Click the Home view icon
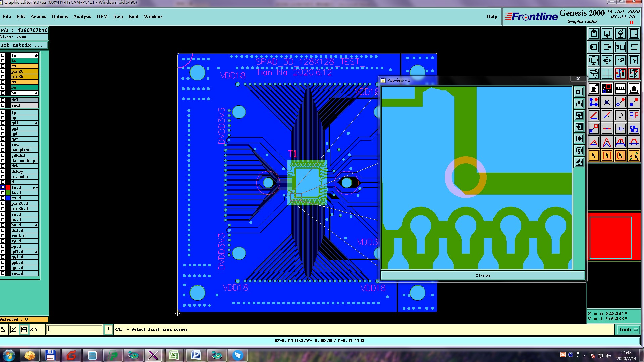The image size is (644, 362). [620, 34]
